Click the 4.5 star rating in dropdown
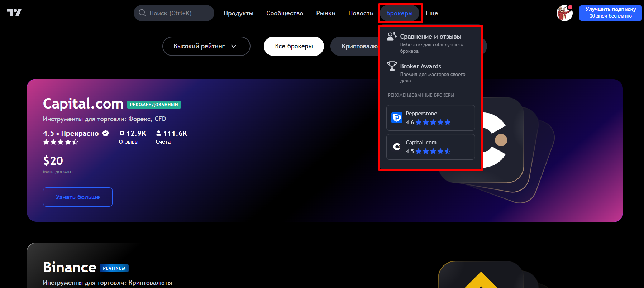The width and height of the screenshot is (644, 288). [x=428, y=152]
